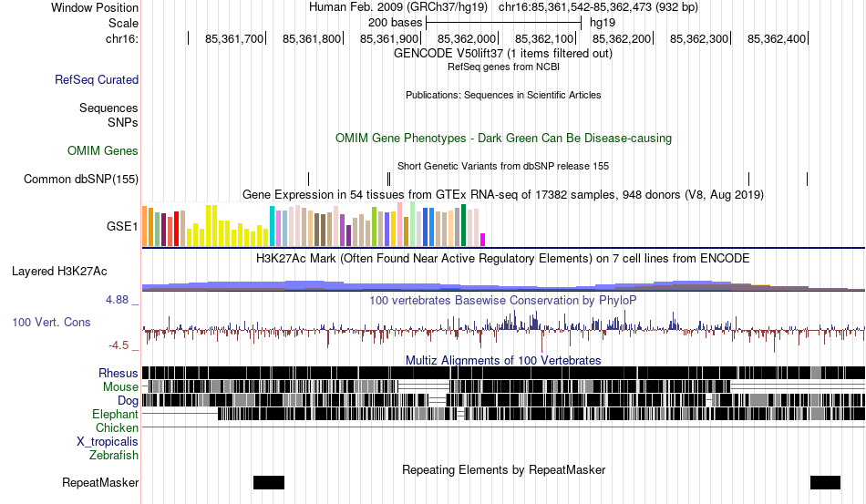Click the chr16:85,361,542-85,362,473 position text
Screen dimensions: 866x504
coord(598,7)
